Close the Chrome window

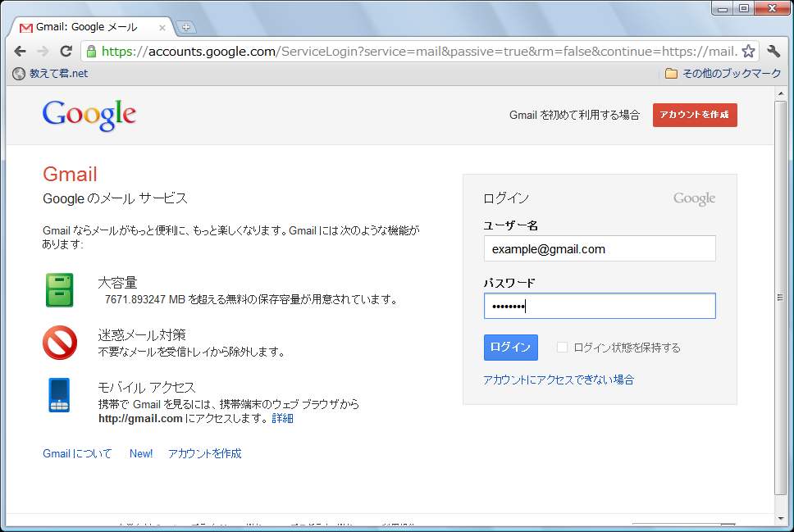click(772, 8)
